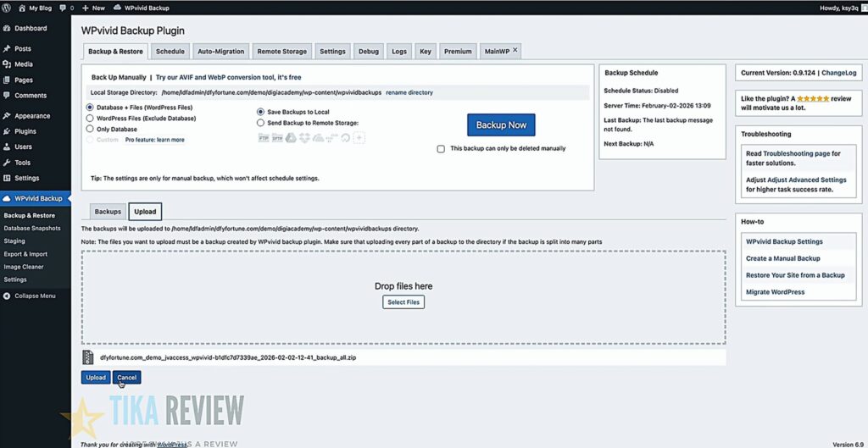Add remote storage with the plus icon
The width and height of the screenshot is (868, 448).
(359, 138)
